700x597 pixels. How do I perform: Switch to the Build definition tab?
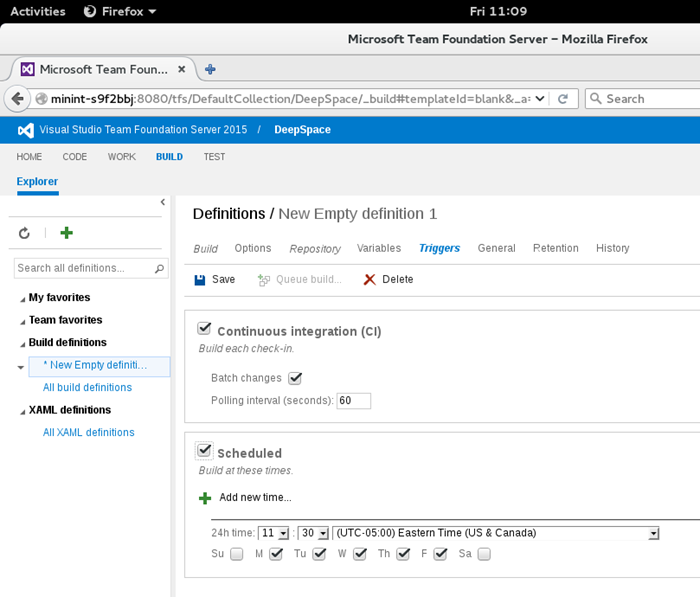pos(205,249)
